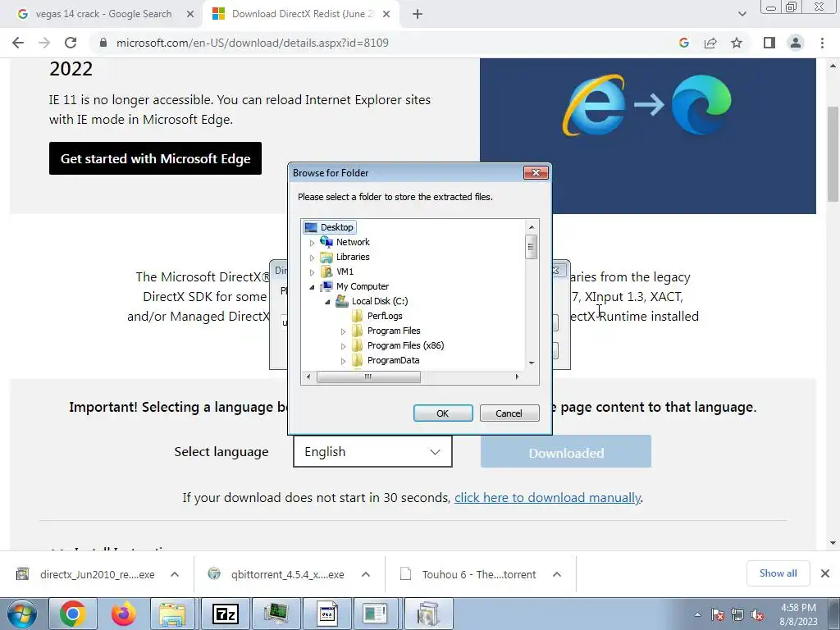This screenshot has width=840, height=630.
Task: Click the browser forward arrow
Action: point(44,43)
